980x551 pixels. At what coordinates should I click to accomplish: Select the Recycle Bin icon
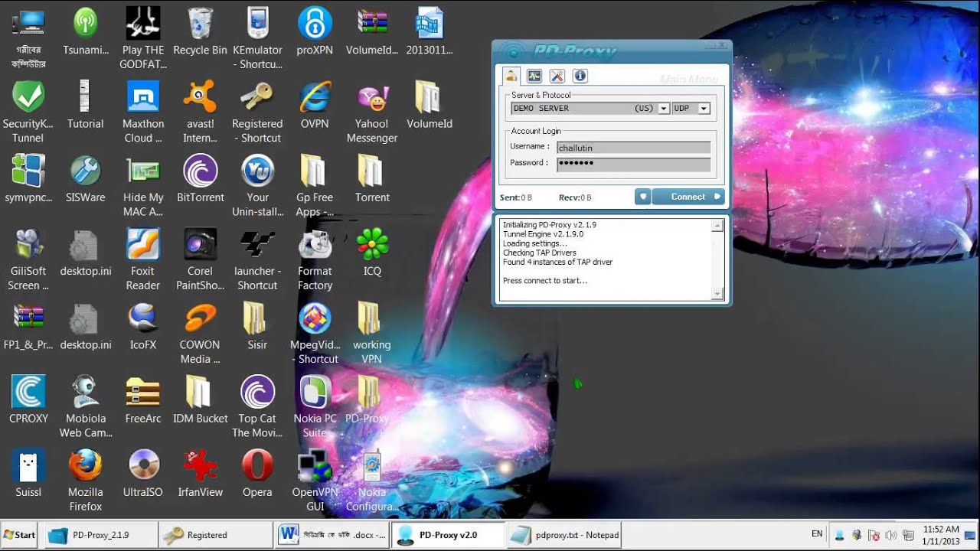[200, 31]
